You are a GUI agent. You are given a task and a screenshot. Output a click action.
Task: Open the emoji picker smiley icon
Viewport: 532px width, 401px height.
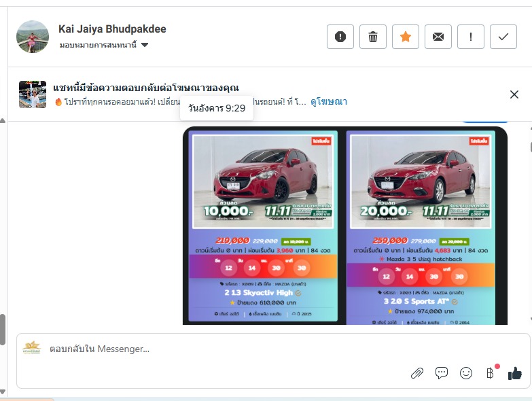(x=466, y=373)
